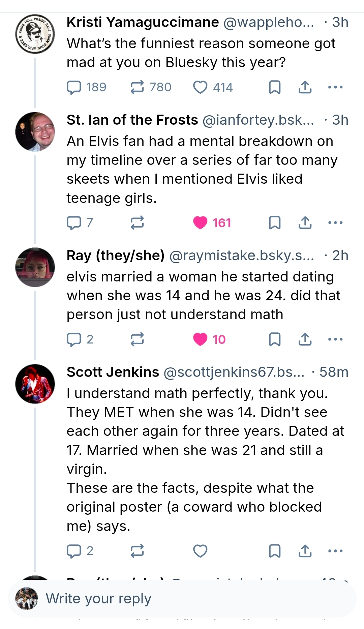
Task: Reply to Kristi Yamaguccimane's post
Action: pos(74,87)
